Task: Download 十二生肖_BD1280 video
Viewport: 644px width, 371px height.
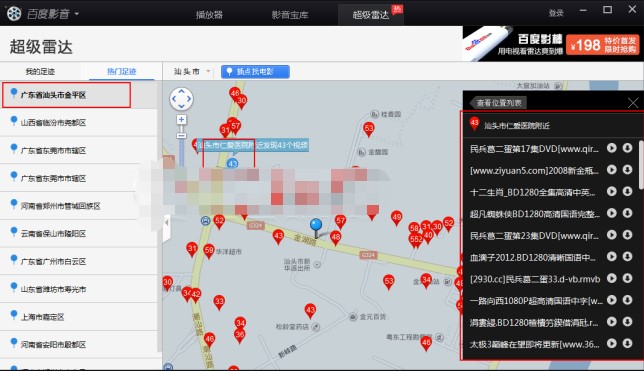Action: tap(627, 191)
